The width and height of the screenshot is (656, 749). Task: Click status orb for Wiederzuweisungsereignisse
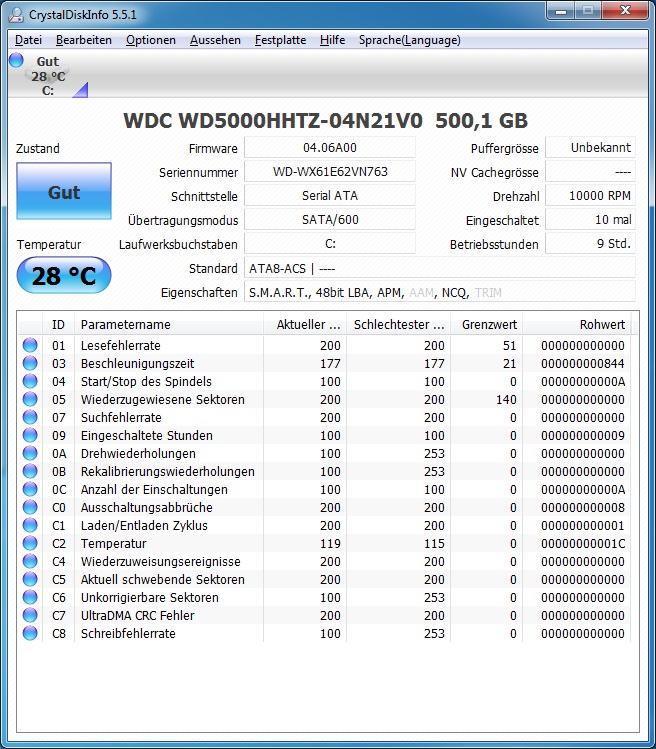click(x=30, y=561)
